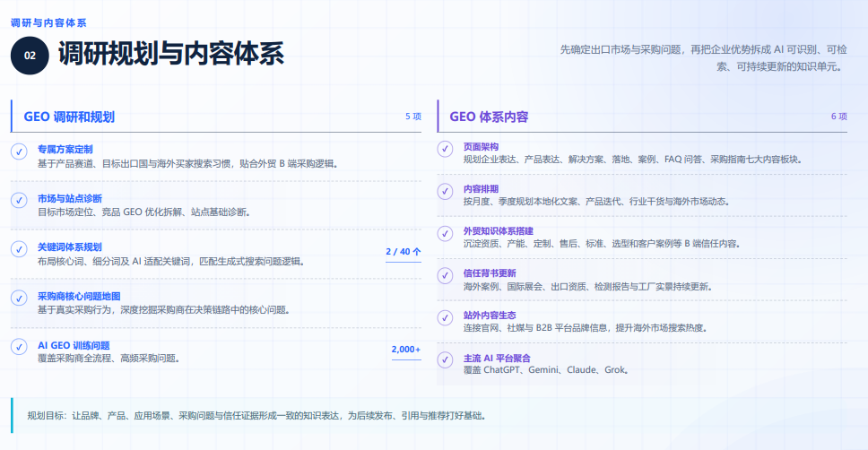Click the description starting 规划企业表达

[633, 160]
